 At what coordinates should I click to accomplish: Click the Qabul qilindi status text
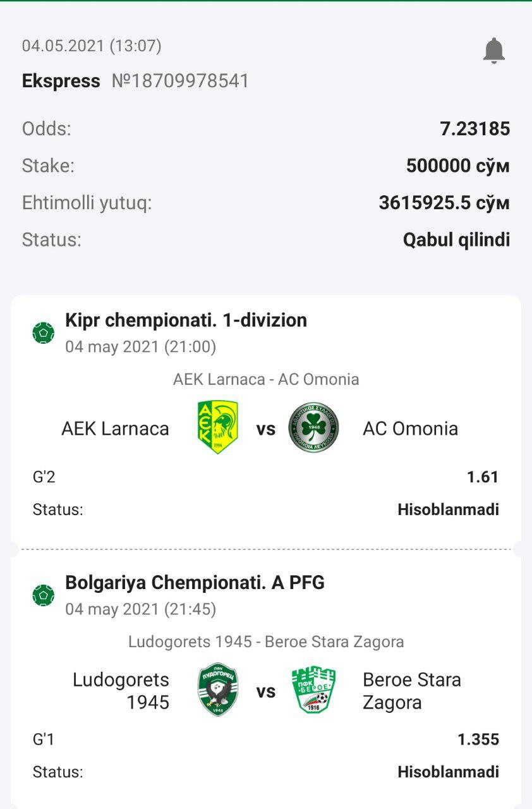[x=457, y=240]
